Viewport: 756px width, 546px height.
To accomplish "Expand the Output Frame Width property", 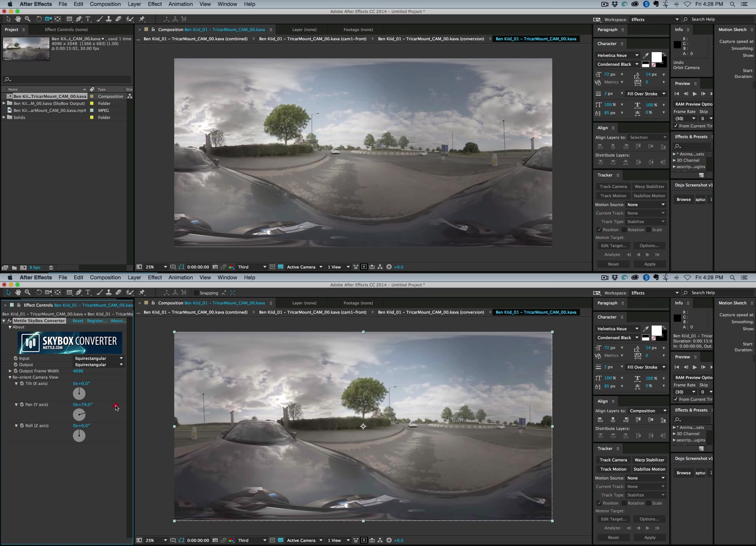I will click(x=10, y=371).
